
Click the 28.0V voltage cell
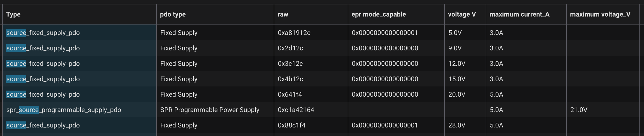[465, 125]
